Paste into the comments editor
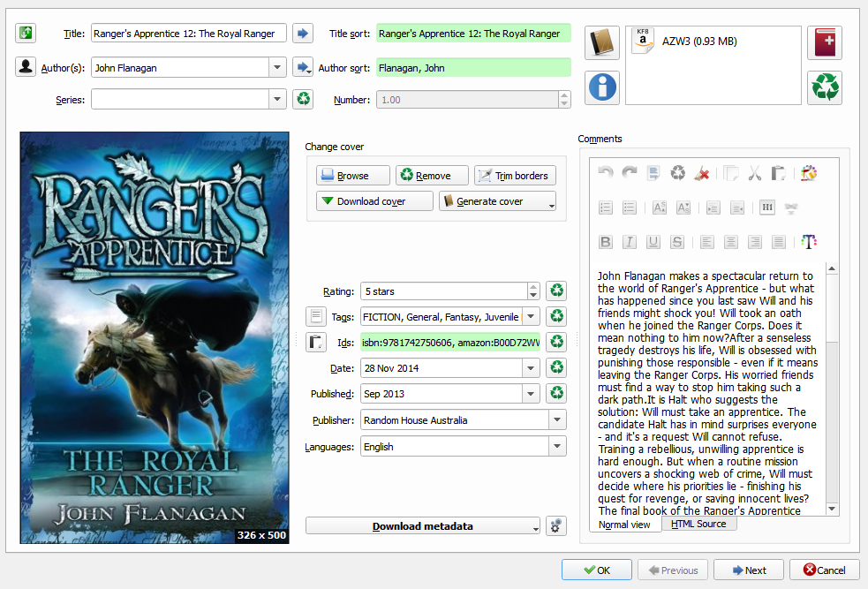Viewport: 868px width, 589px height. [x=778, y=173]
